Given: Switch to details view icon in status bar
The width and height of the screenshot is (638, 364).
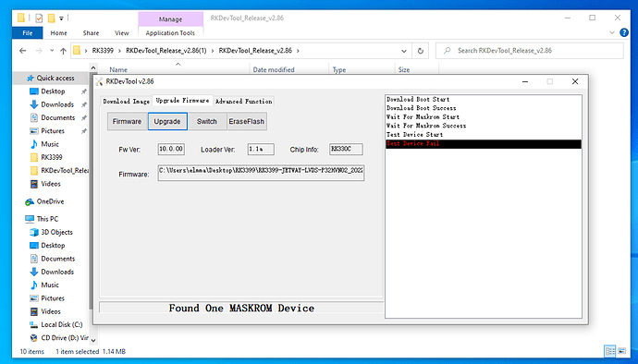Looking at the screenshot, I should [x=609, y=351].
